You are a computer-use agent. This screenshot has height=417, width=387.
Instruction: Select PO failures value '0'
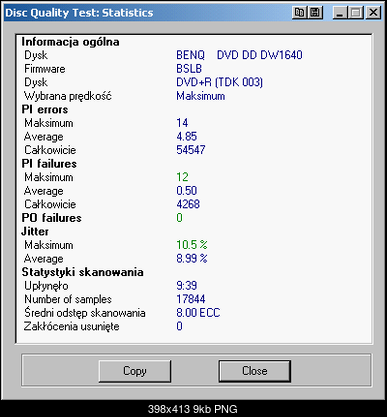click(x=179, y=218)
